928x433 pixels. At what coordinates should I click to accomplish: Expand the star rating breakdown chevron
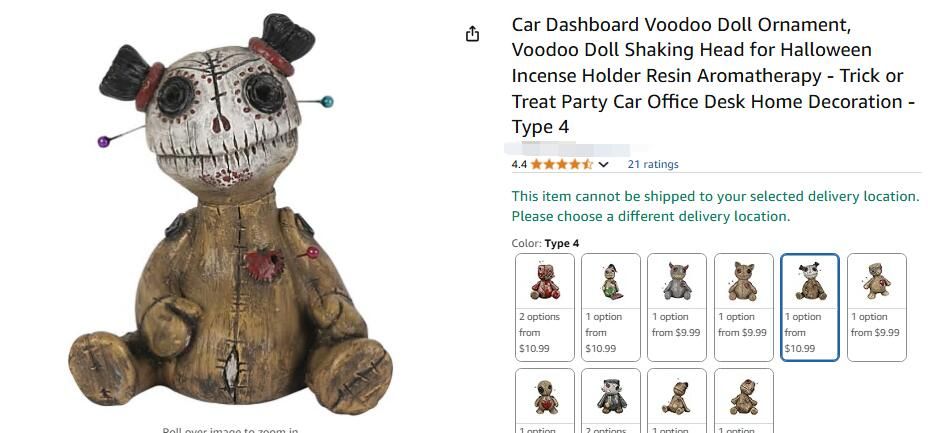[x=603, y=164]
